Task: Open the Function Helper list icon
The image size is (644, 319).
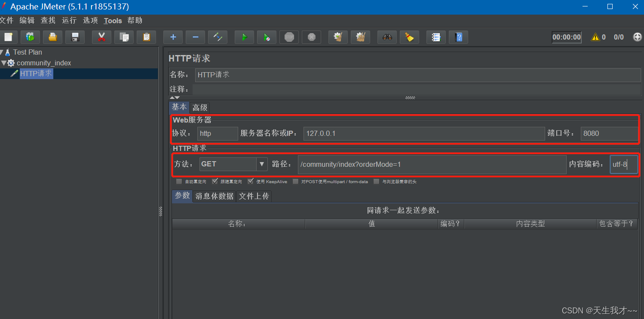Action: click(x=436, y=37)
